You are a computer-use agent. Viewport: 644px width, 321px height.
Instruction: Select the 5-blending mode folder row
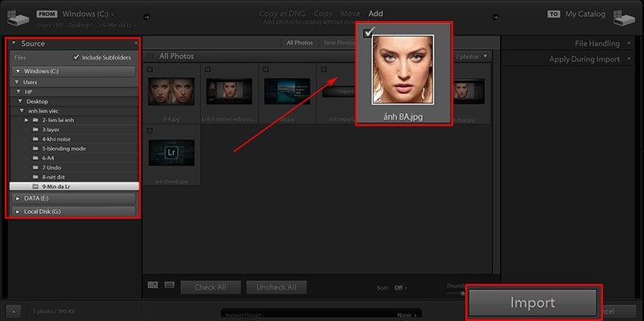[74, 149]
